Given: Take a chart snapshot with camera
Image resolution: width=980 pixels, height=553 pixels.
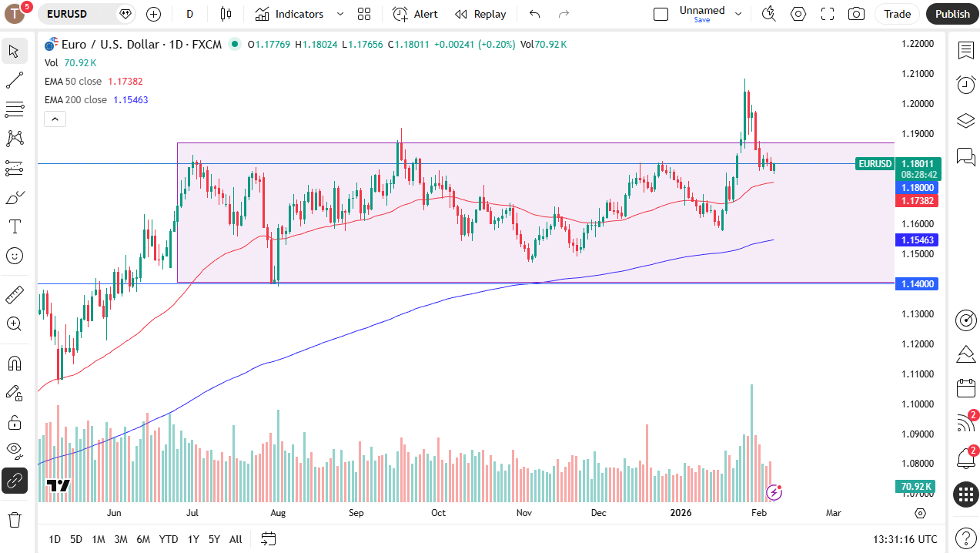Looking at the screenshot, I should (856, 14).
